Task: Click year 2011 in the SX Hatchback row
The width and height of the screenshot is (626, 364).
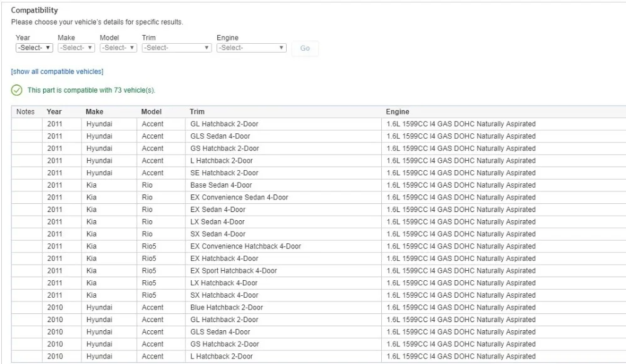Action: coord(54,295)
